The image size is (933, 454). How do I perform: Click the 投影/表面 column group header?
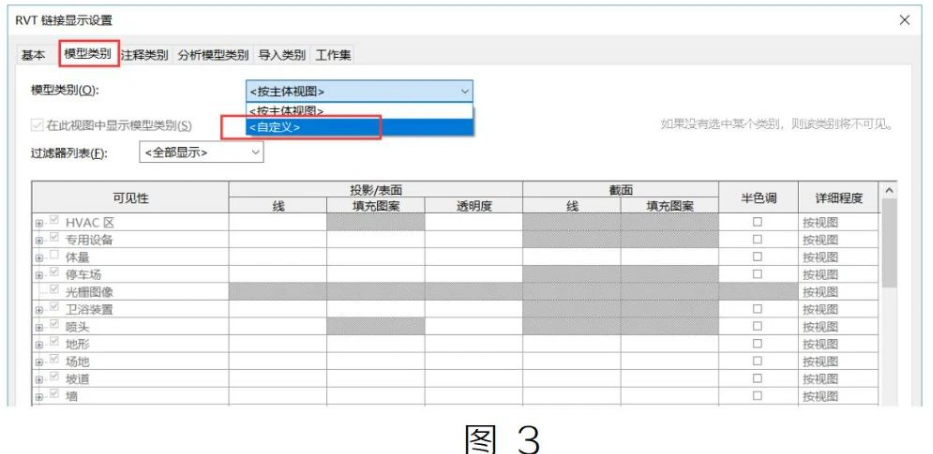(375, 190)
